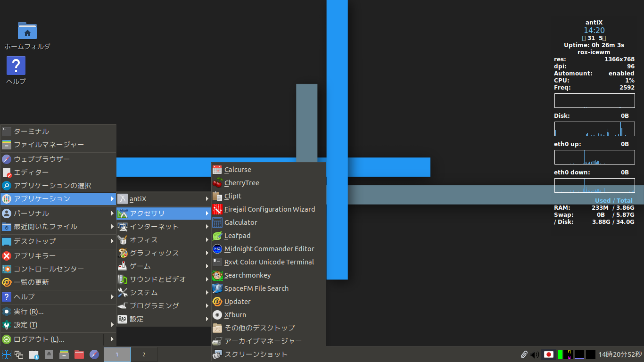Start Midnight Commander Editor
The width and height of the screenshot is (644, 362).
pos(268,249)
